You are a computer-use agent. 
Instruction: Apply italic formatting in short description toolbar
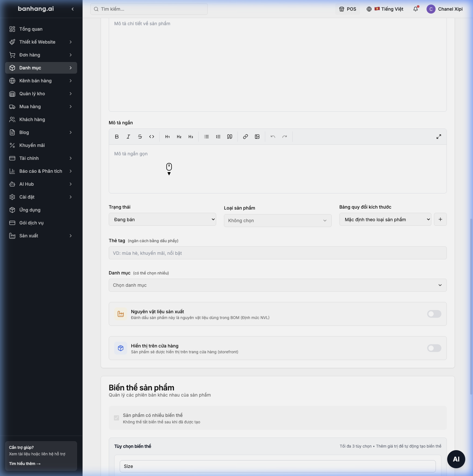128,137
